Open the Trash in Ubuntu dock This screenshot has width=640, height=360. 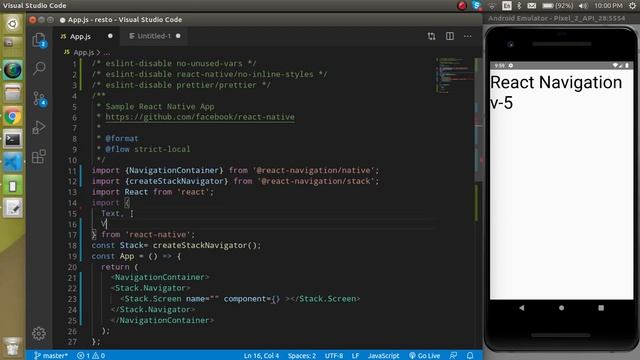pyautogui.click(x=12, y=347)
